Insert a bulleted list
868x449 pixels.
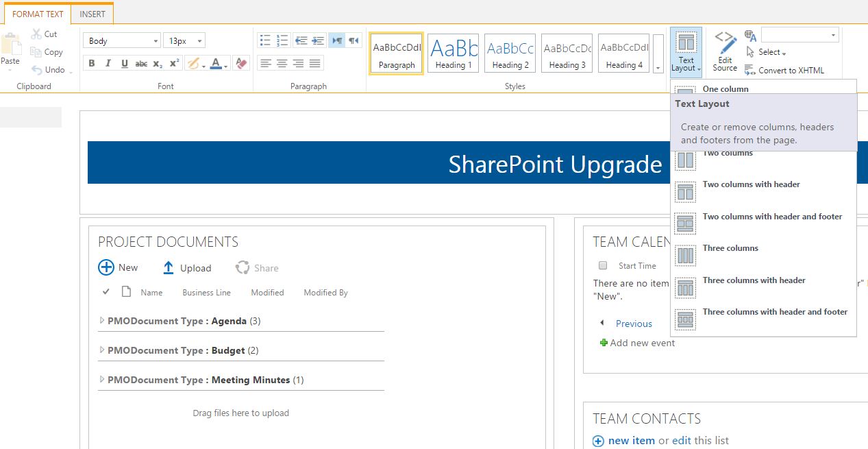[265, 40]
